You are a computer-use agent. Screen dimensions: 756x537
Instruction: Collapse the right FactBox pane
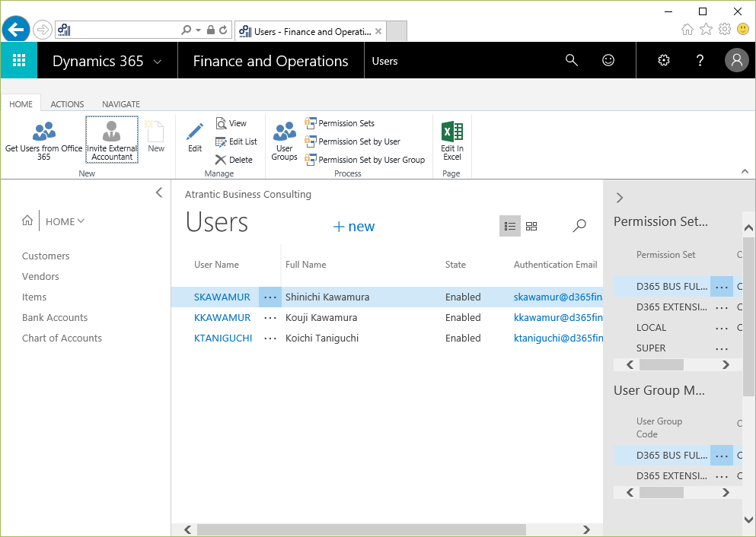[x=620, y=198]
